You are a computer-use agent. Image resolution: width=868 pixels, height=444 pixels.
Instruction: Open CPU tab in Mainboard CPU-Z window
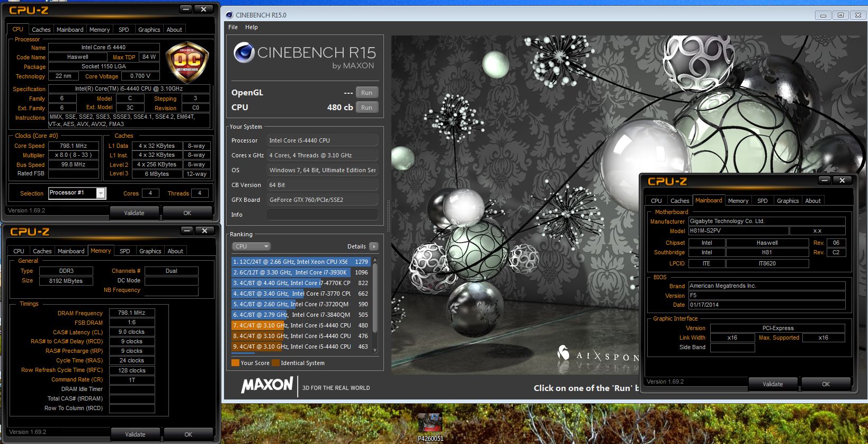coord(656,201)
